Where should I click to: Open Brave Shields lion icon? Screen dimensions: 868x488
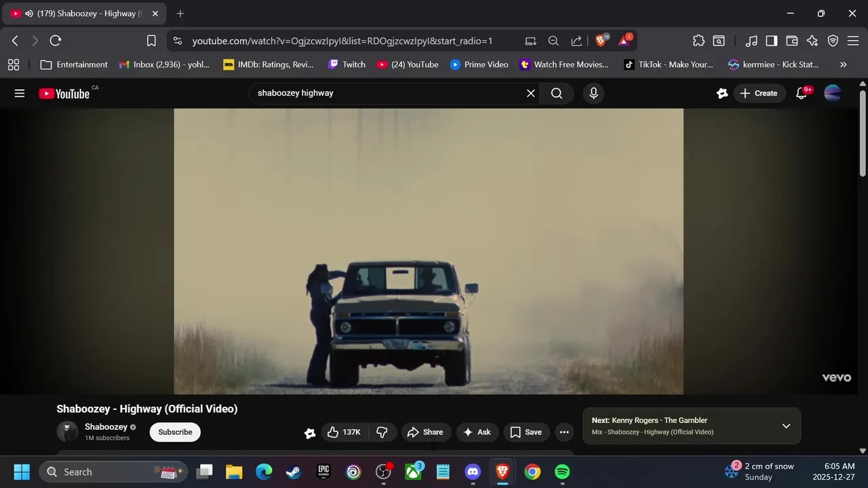601,41
